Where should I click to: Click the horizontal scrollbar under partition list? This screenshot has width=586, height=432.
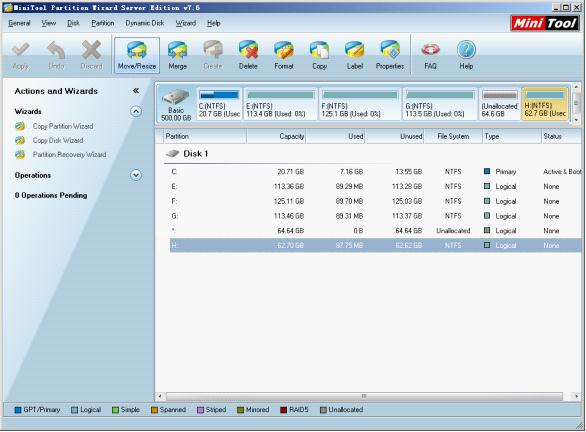tap(364, 396)
